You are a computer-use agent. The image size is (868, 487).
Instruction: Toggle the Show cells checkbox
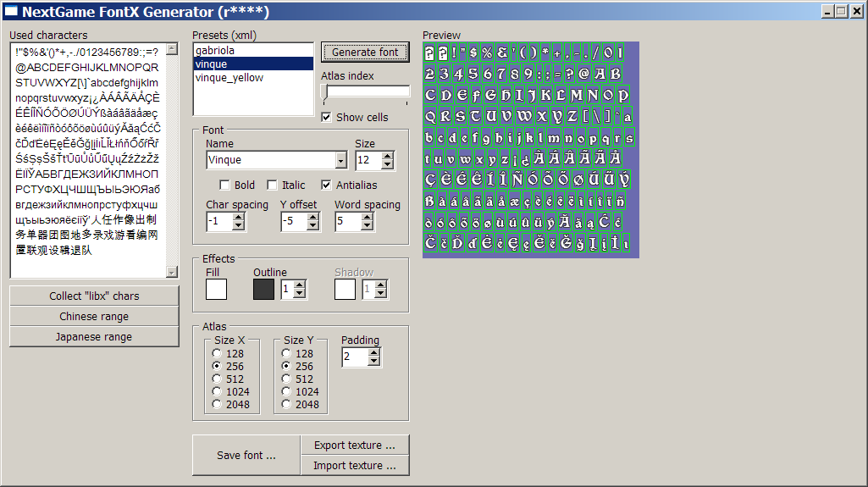326,118
